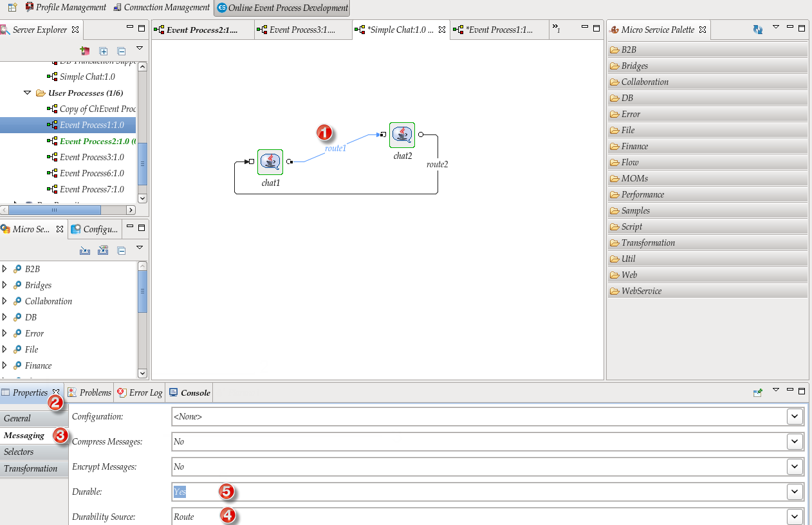
Task: Open the Durable dropdown
Action: [x=795, y=492]
